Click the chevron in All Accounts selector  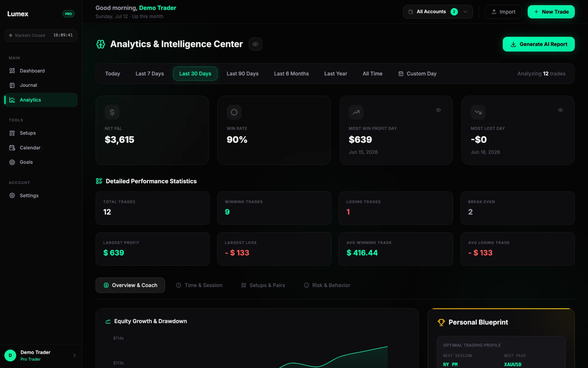(465, 12)
